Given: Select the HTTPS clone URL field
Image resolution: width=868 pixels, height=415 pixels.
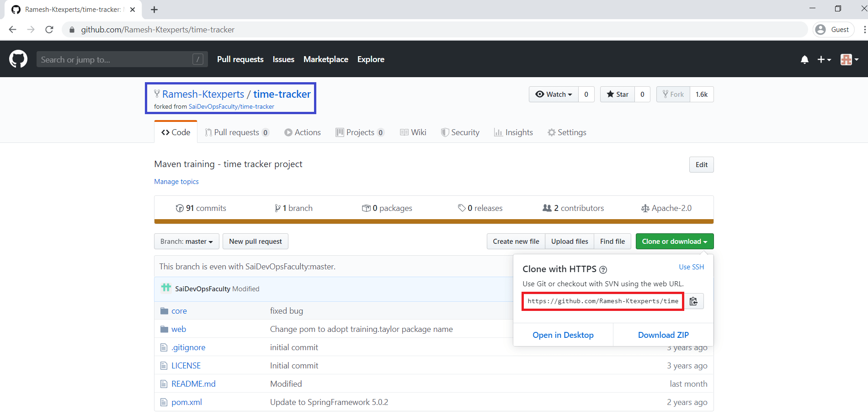Looking at the screenshot, I should coord(603,301).
